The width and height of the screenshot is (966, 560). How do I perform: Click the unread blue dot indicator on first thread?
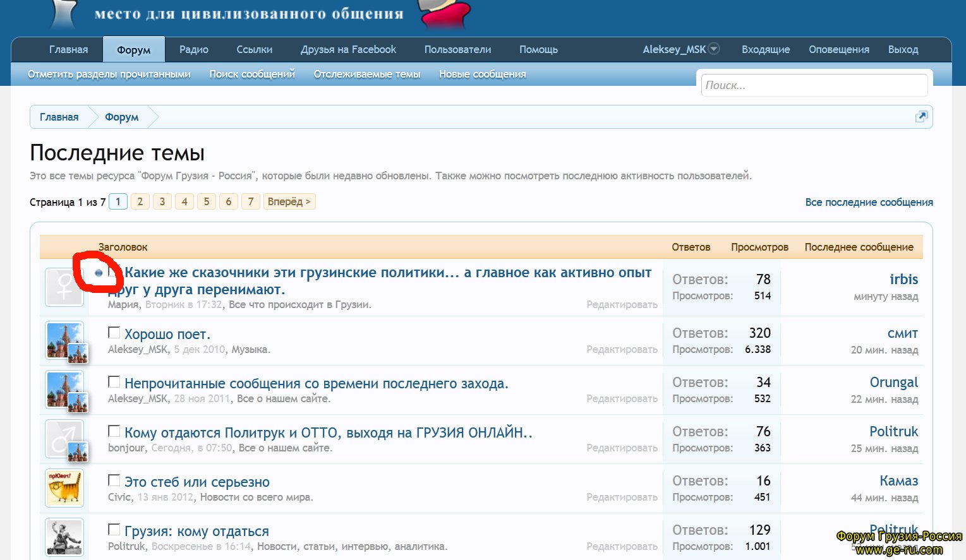coord(99,273)
